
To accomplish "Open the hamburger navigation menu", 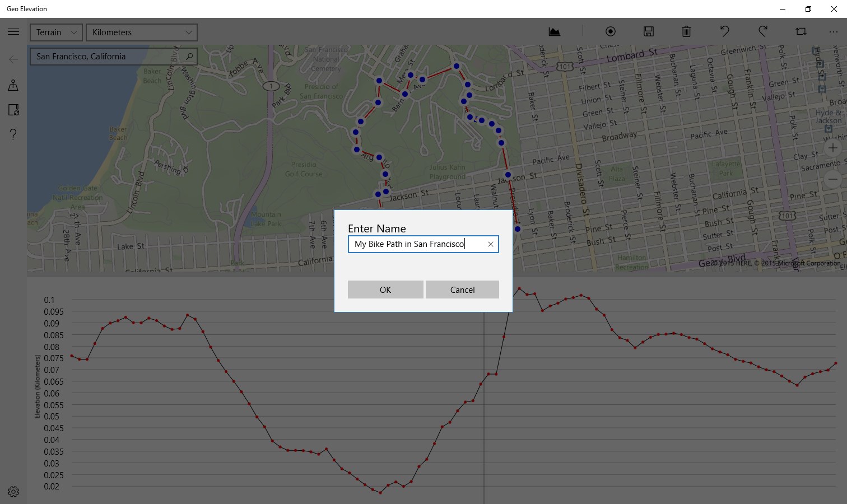I will [13, 31].
